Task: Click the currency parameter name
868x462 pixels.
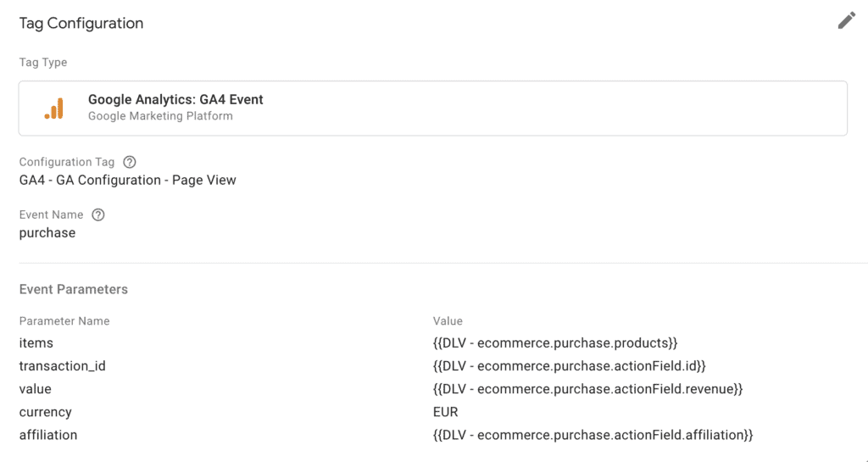Action: pos(46,412)
